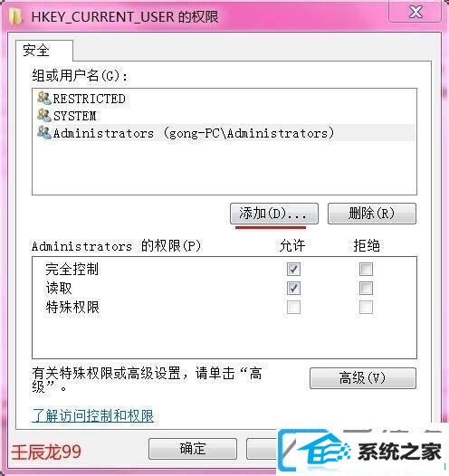Click the 删除(R) button
This screenshot has height=476, width=449.
(372, 214)
